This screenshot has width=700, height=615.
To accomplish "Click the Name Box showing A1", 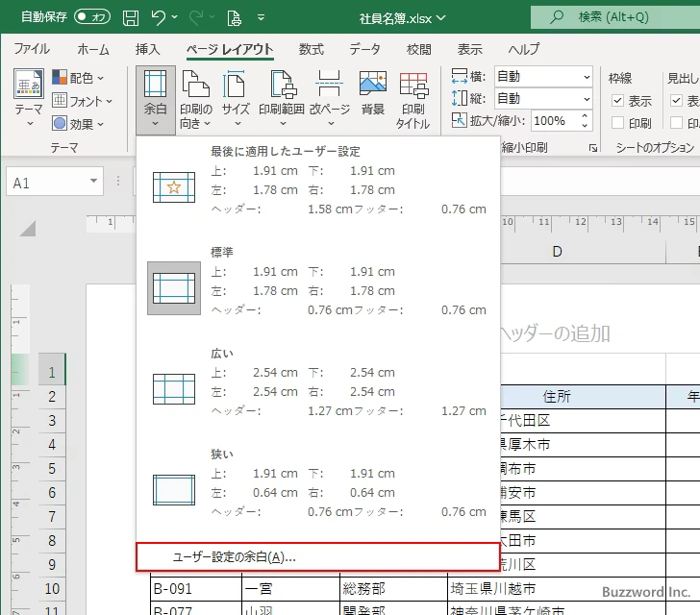I will pos(47,182).
